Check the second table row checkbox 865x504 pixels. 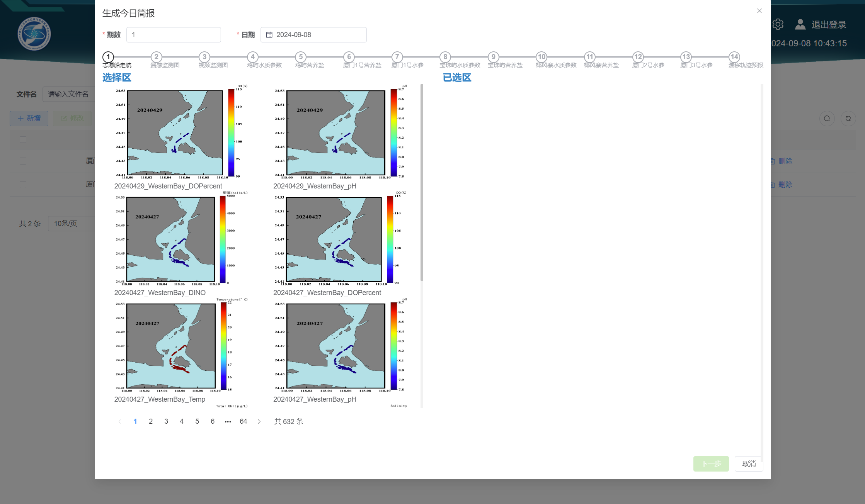point(23,185)
